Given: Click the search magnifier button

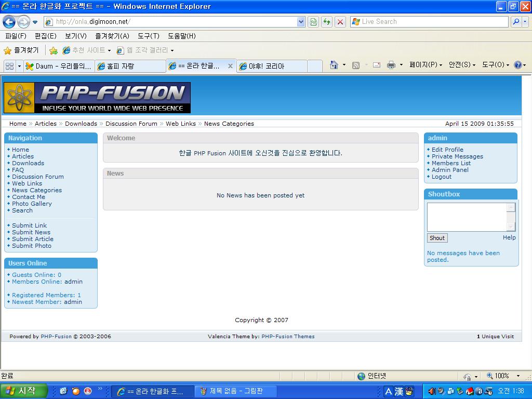Looking at the screenshot, I should pyautogui.click(x=516, y=22).
